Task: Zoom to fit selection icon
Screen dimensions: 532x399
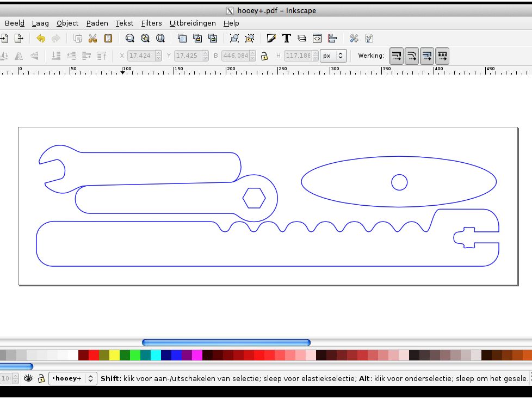Action: [129, 38]
